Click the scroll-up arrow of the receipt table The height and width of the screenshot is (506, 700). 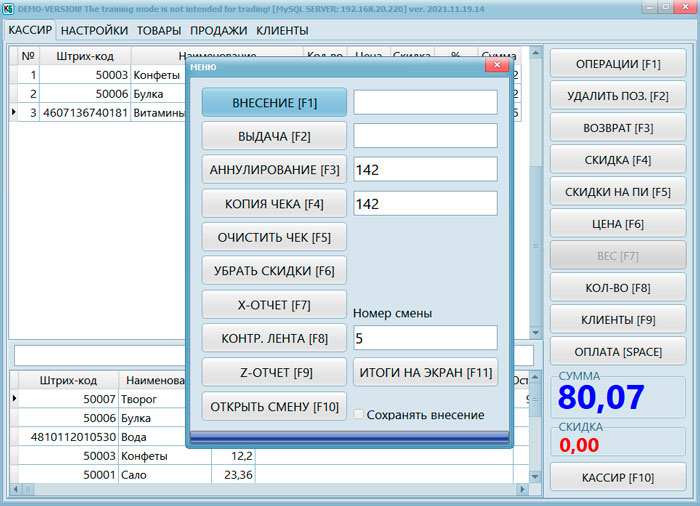tap(536, 53)
